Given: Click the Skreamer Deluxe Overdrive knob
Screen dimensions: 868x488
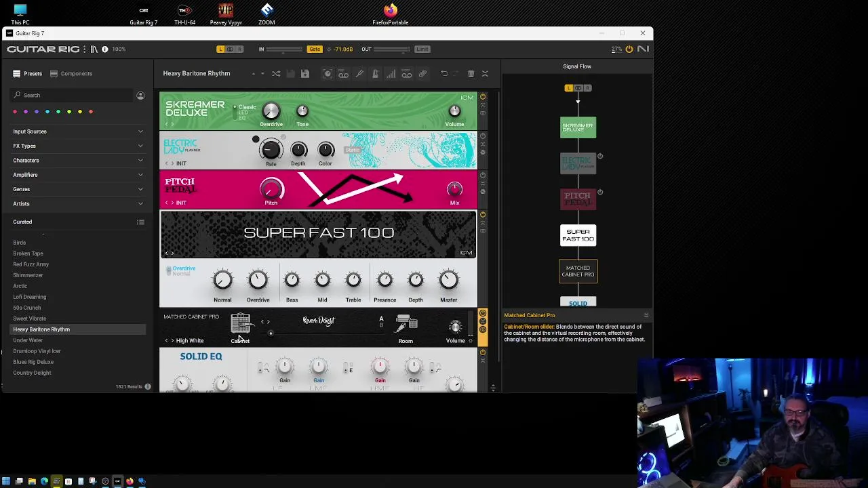Looking at the screenshot, I should click(271, 110).
